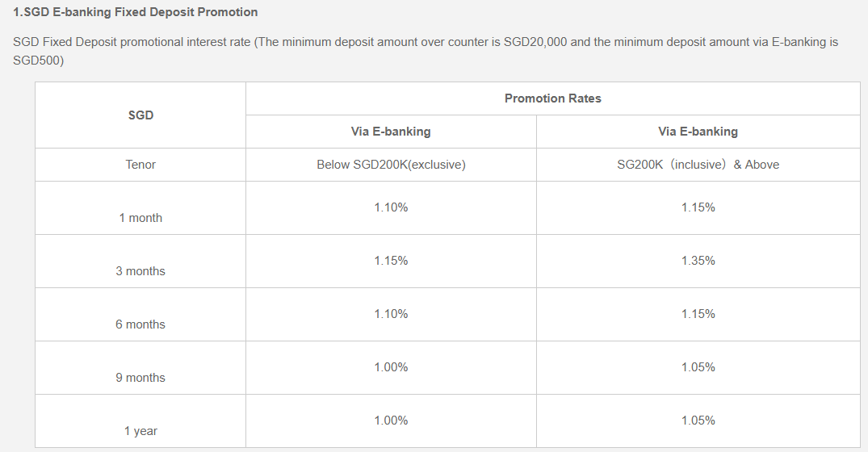Select the "Tenor" cell
This screenshot has width=868, height=452.
tap(140, 165)
